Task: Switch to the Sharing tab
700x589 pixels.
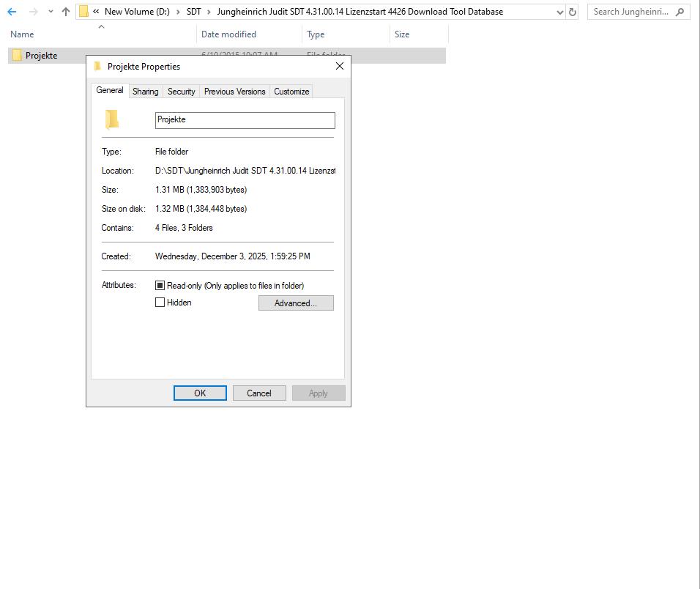Action: [146, 92]
